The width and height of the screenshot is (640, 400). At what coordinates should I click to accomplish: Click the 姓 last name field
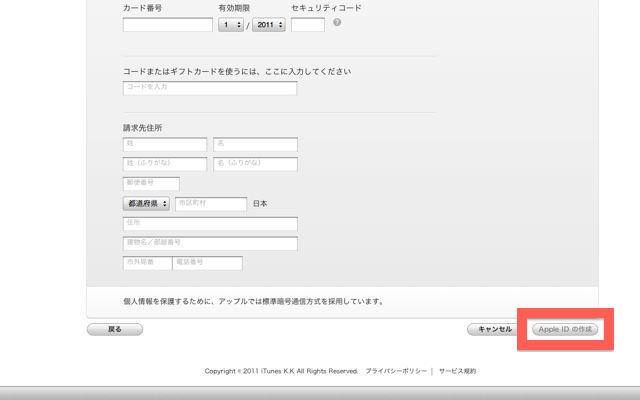click(x=165, y=144)
